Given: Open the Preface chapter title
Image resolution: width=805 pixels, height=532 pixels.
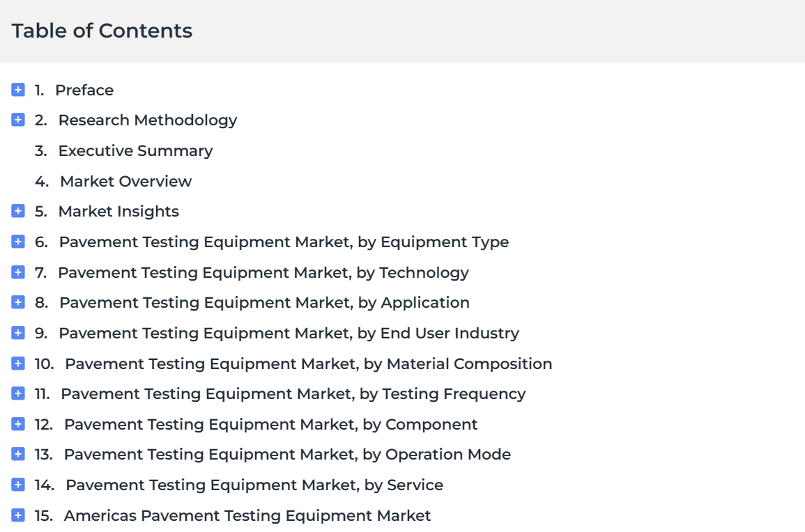Looking at the screenshot, I should tap(84, 91).
